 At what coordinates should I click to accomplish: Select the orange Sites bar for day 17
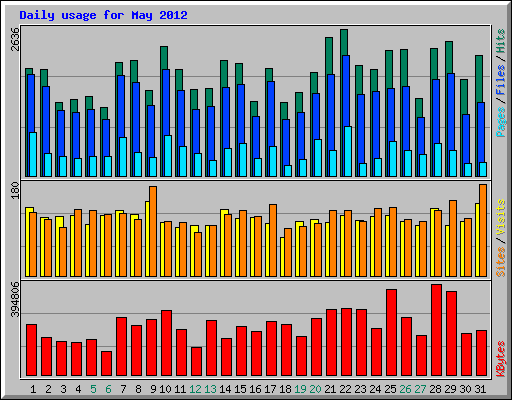point(273,240)
